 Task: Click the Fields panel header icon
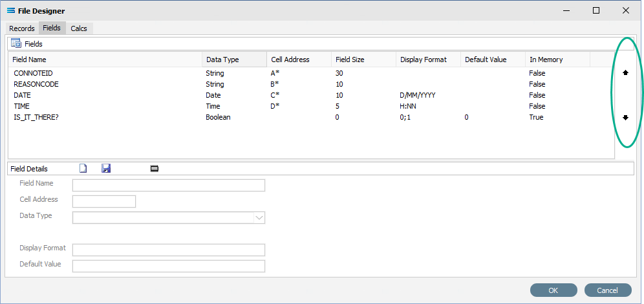click(16, 43)
